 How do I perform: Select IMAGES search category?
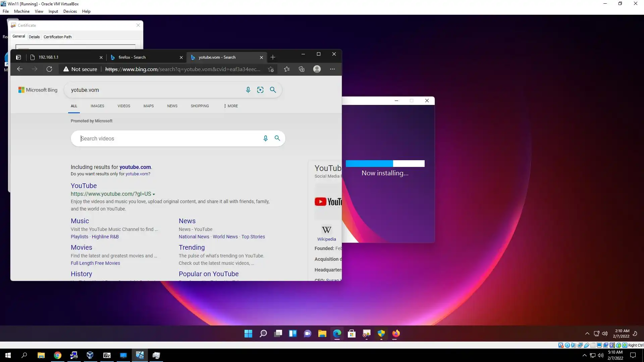click(97, 106)
